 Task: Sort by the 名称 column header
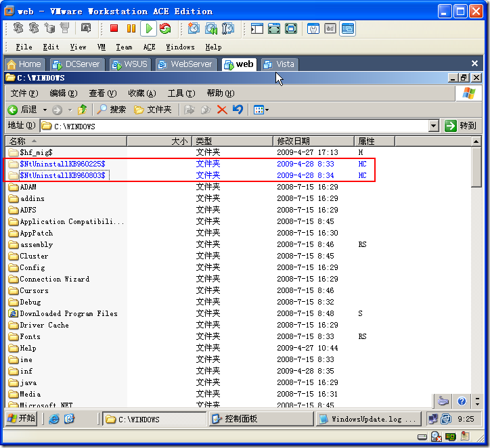pyautogui.click(x=66, y=141)
